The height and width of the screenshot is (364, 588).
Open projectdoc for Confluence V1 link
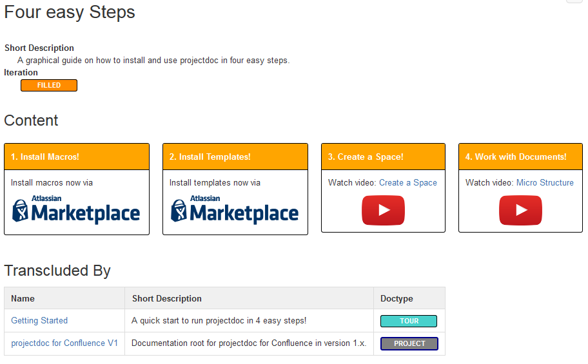(x=64, y=343)
